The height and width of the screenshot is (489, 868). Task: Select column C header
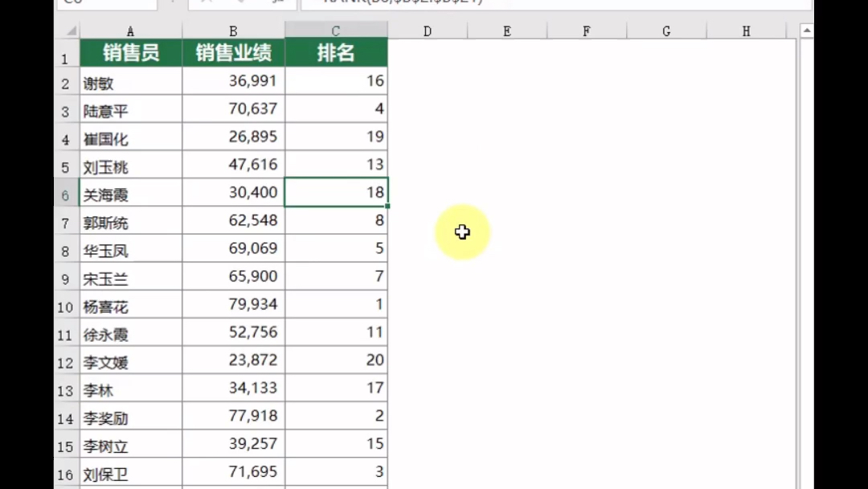pyautogui.click(x=335, y=31)
